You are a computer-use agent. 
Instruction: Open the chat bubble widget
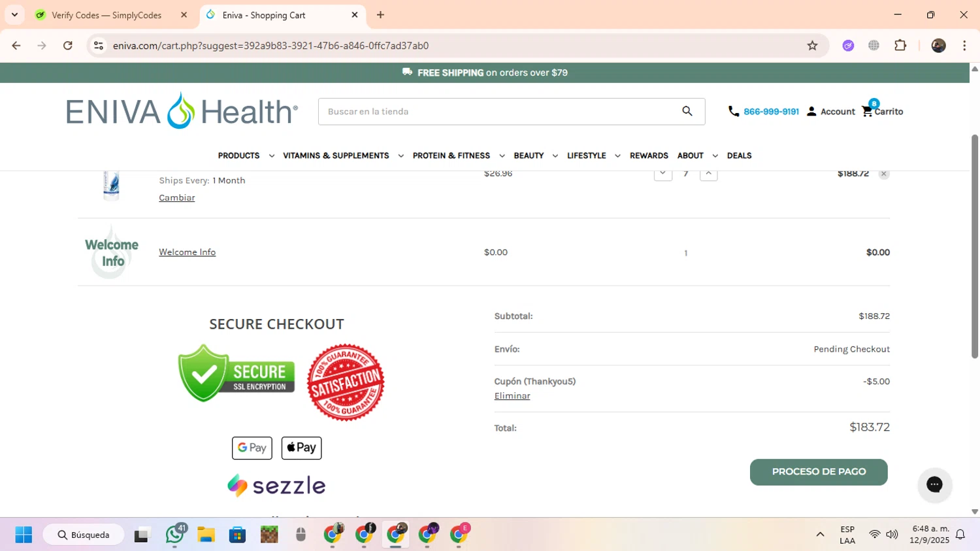click(934, 484)
